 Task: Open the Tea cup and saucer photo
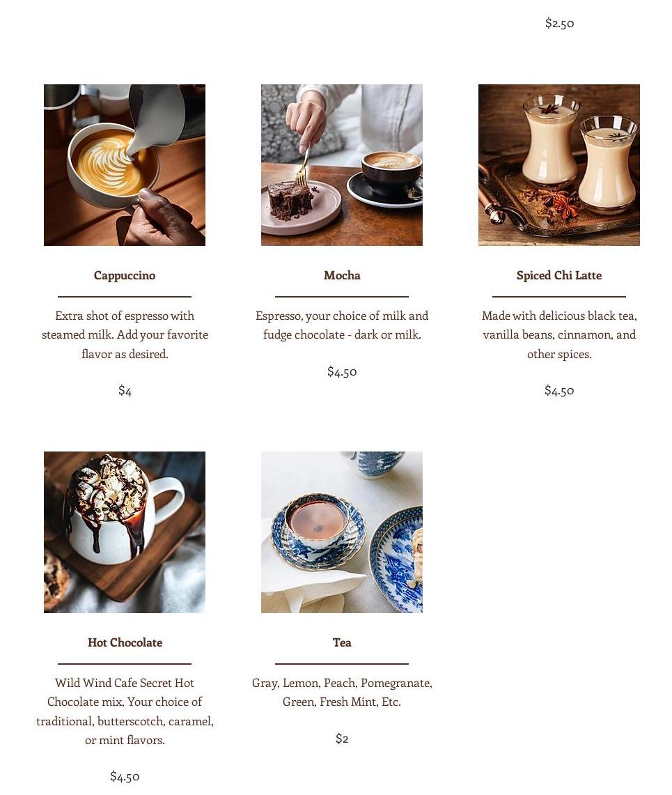(342, 532)
